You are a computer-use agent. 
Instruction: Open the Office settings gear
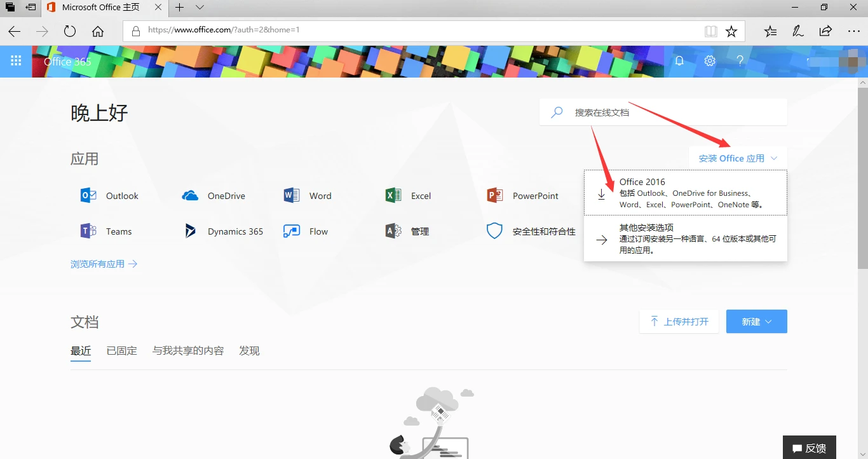[x=710, y=61]
